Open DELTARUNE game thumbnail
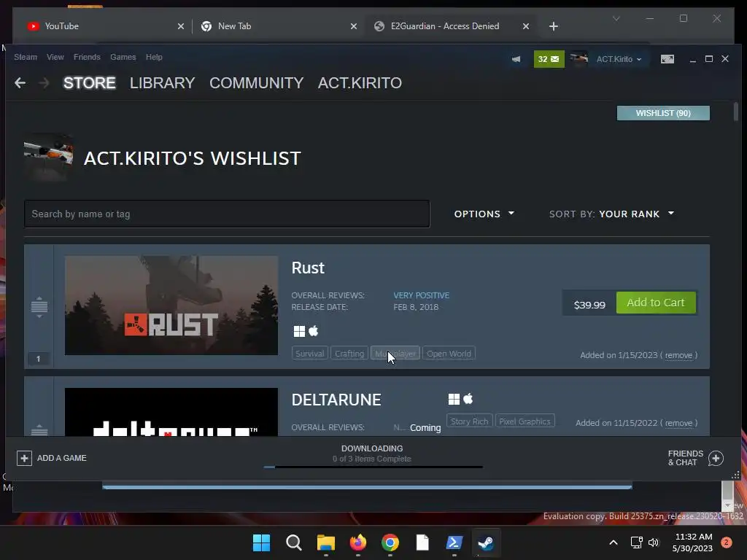Screen dimensions: 747x560 tap(171, 412)
